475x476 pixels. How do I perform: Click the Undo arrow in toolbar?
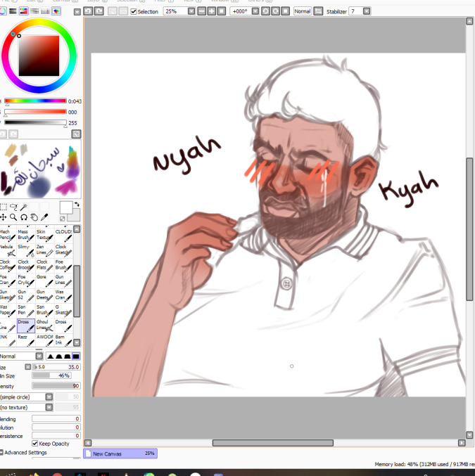point(88,11)
